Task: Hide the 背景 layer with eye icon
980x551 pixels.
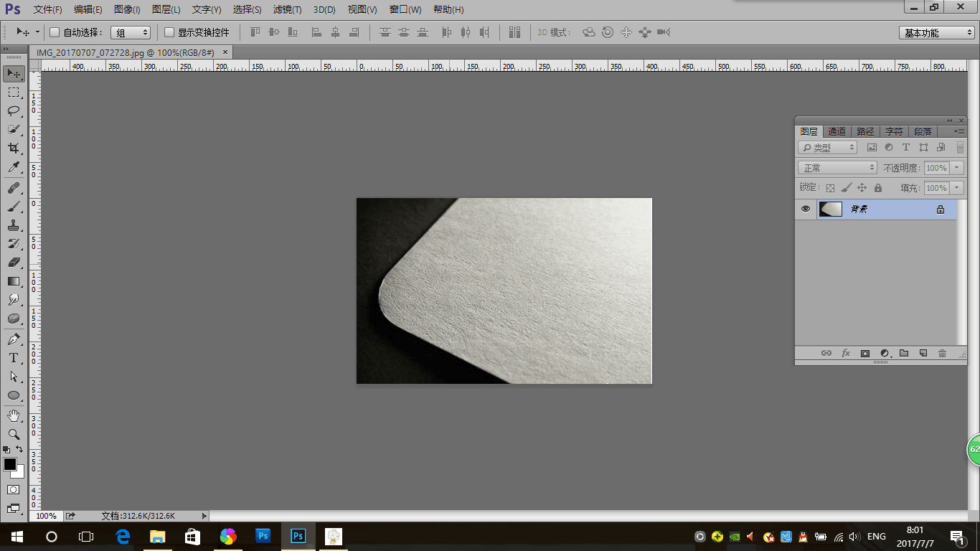Action: pyautogui.click(x=806, y=209)
